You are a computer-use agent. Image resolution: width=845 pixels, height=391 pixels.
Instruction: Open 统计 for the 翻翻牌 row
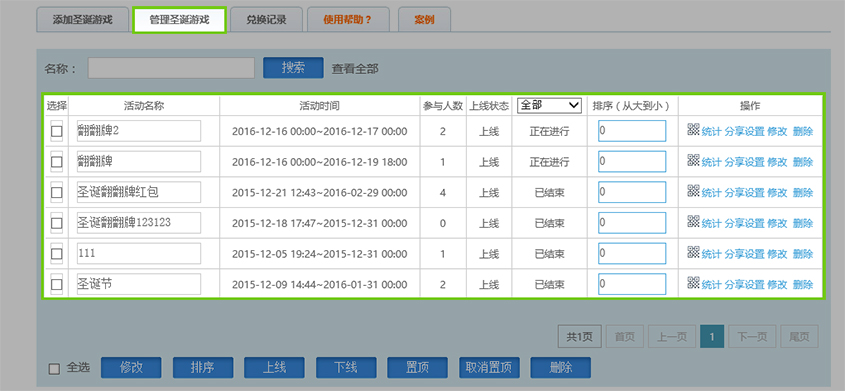(x=711, y=162)
